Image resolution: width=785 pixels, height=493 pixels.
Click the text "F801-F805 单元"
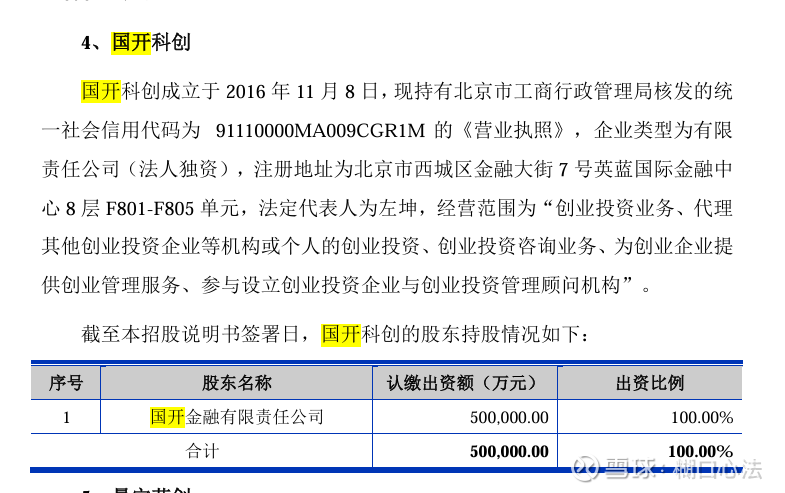tap(173, 208)
